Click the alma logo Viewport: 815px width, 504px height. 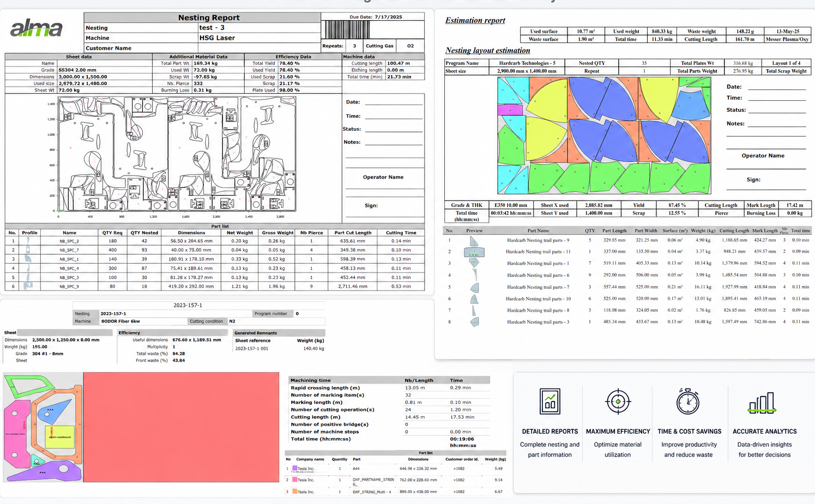pos(37,28)
